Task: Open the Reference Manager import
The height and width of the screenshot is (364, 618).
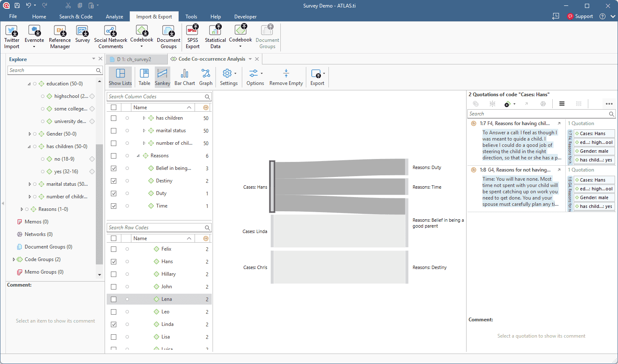Action: tap(60, 37)
